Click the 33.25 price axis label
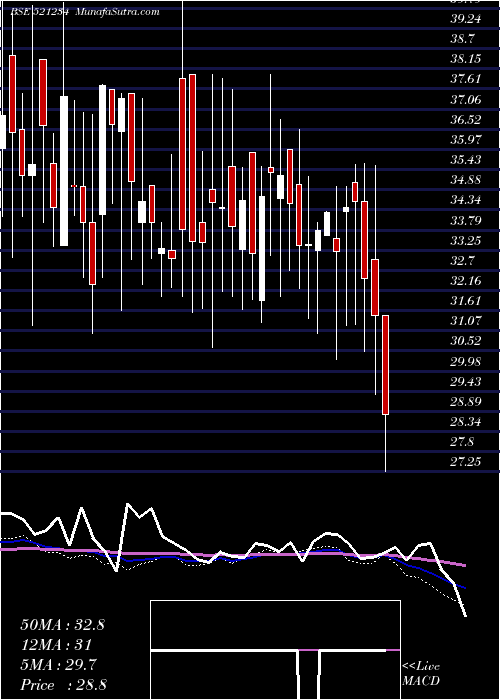This screenshot has width=500, height=700. pos(466,240)
